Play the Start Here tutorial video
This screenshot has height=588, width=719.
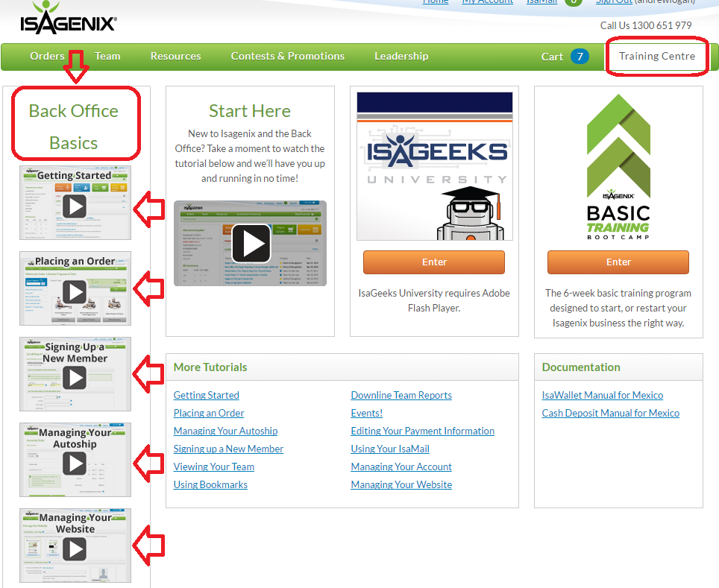pos(250,243)
